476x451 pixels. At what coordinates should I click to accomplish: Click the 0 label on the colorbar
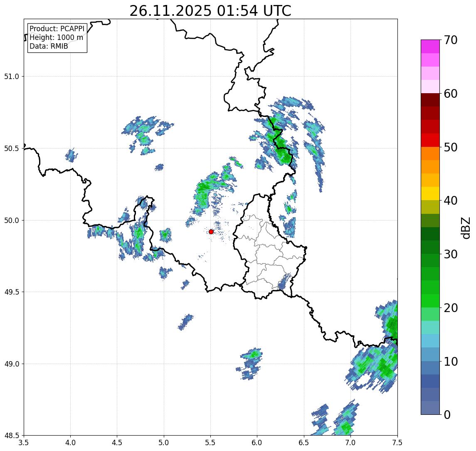[447, 414]
